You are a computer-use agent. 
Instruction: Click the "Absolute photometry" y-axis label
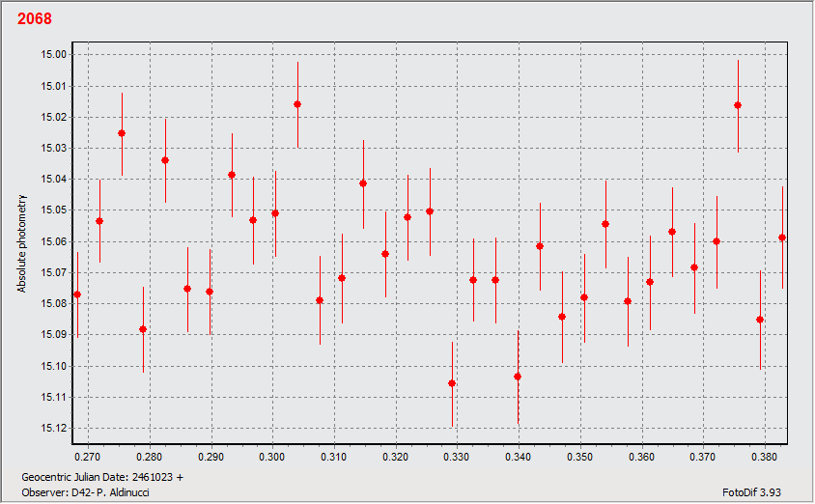coord(22,243)
